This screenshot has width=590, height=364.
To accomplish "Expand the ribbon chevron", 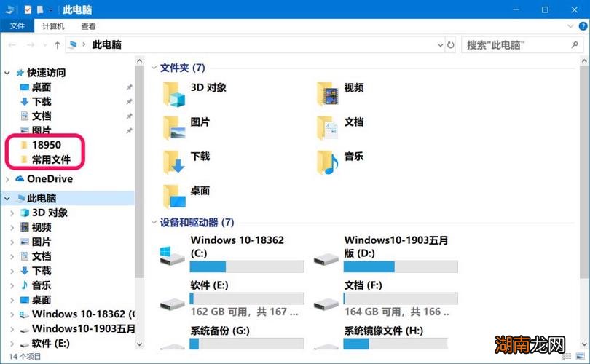I will (x=570, y=26).
